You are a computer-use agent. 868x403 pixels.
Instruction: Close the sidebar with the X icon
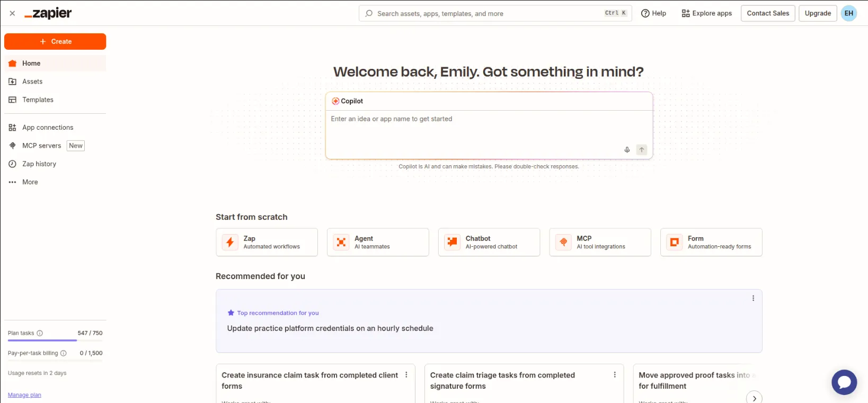(12, 13)
